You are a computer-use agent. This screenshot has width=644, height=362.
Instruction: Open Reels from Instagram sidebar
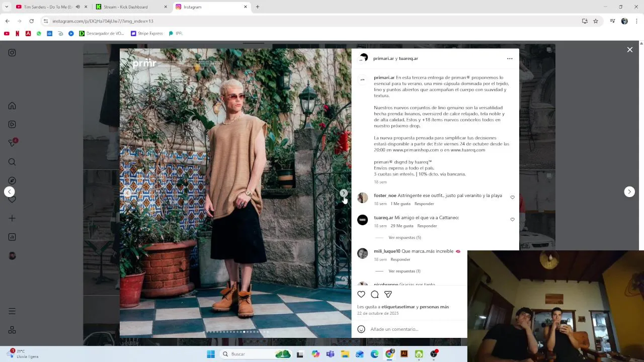pyautogui.click(x=12, y=124)
